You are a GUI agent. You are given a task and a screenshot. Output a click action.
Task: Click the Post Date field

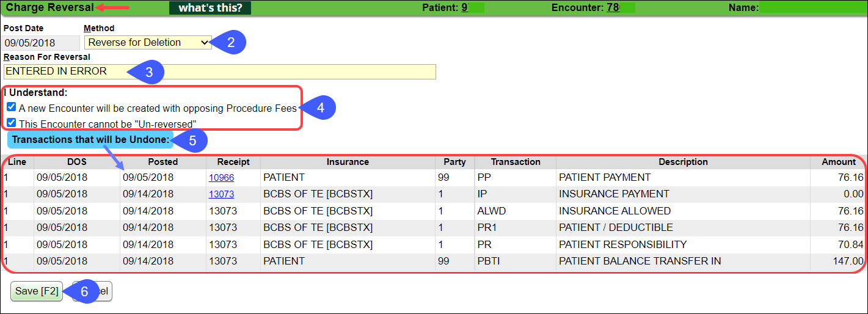click(x=41, y=43)
